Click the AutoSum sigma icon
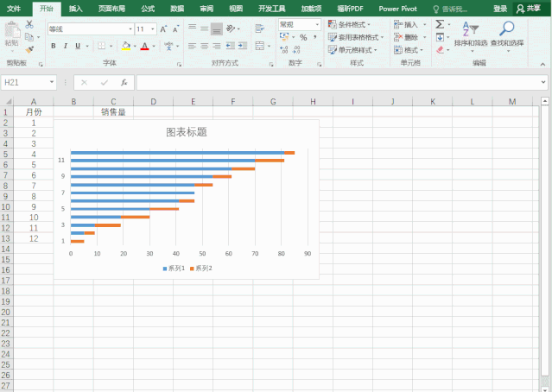The height and width of the screenshot is (392, 552). coord(440,24)
